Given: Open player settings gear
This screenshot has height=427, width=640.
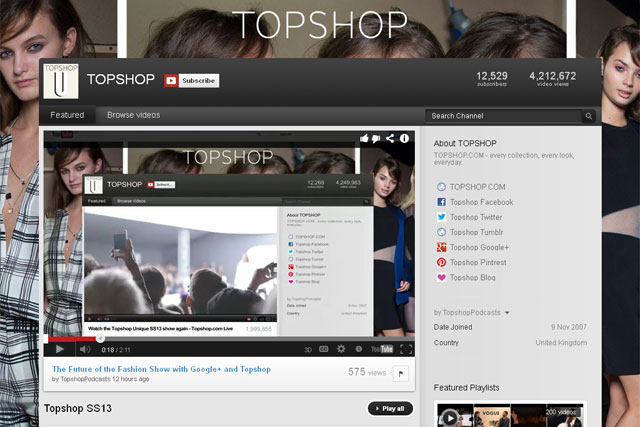Looking at the screenshot, I should click(341, 349).
